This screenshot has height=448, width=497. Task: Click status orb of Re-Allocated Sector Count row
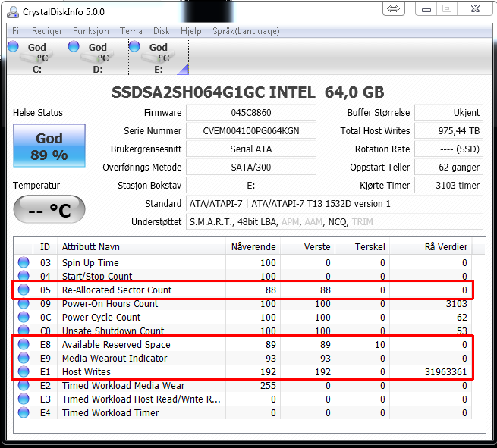[24, 290]
